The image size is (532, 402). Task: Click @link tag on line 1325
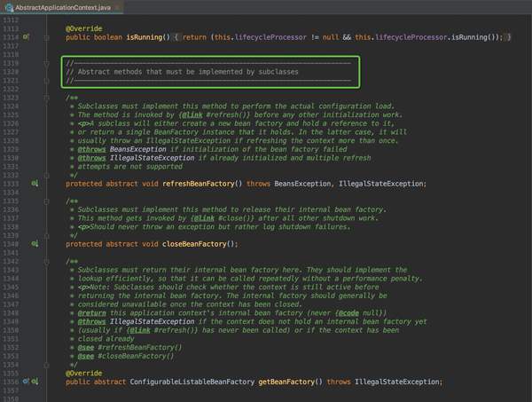click(192, 114)
